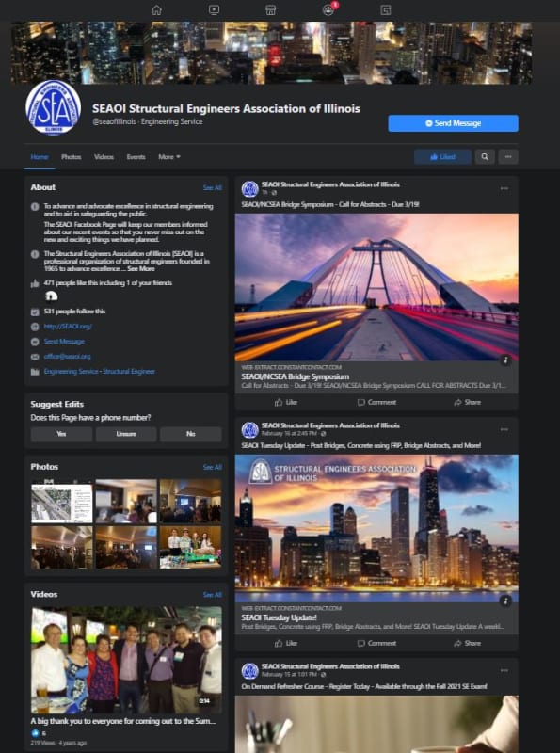
Task: Click Send Message link in About panel
Action: [64, 342]
